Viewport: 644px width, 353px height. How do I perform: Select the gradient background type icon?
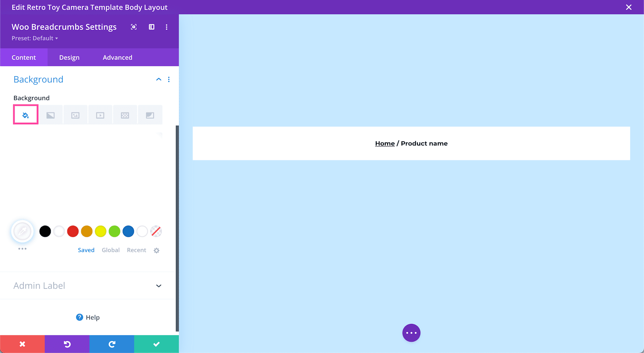(x=50, y=114)
